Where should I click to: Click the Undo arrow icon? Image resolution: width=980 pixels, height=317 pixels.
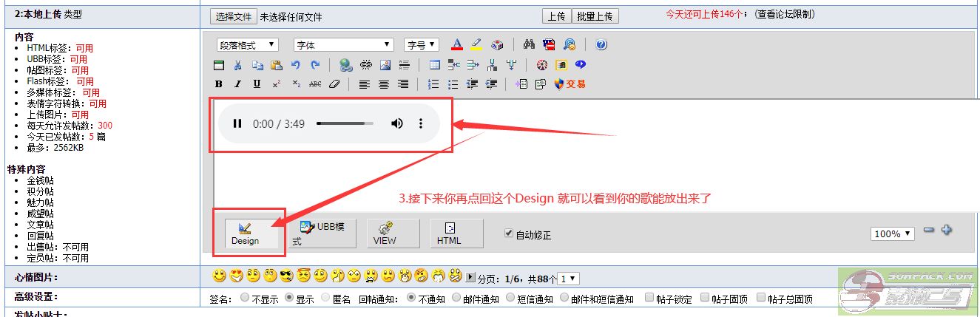[x=296, y=65]
